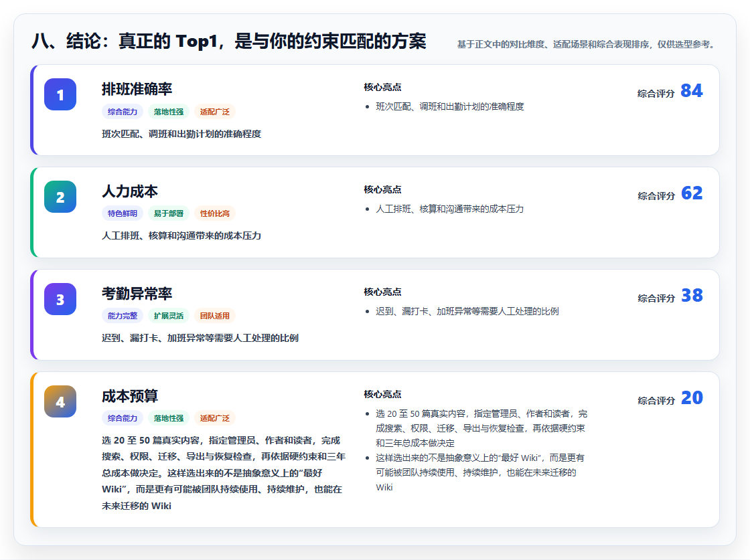The width and height of the screenshot is (750, 560).
Task: Open the 考勤异常率 card title
Action: [x=137, y=293]
